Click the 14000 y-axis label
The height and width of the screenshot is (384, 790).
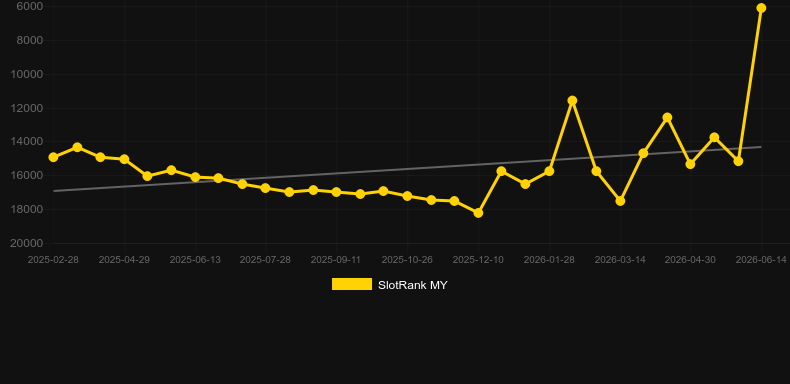(27, 142)
